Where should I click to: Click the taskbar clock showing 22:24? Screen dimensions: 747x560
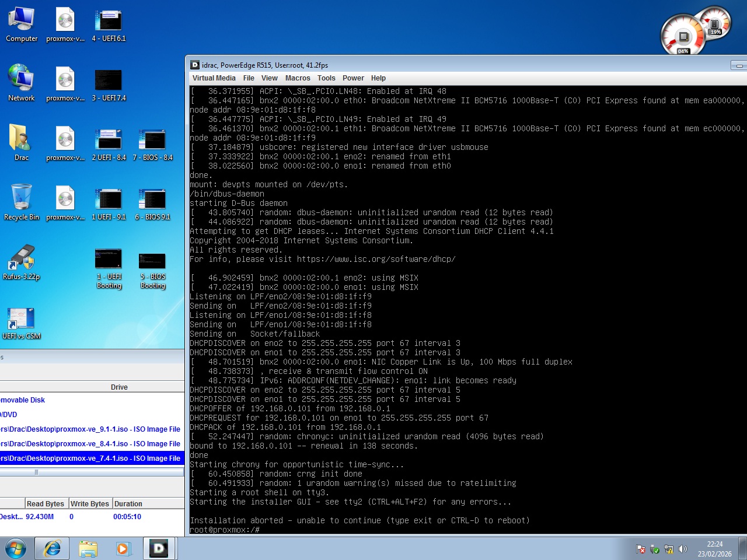715,549
